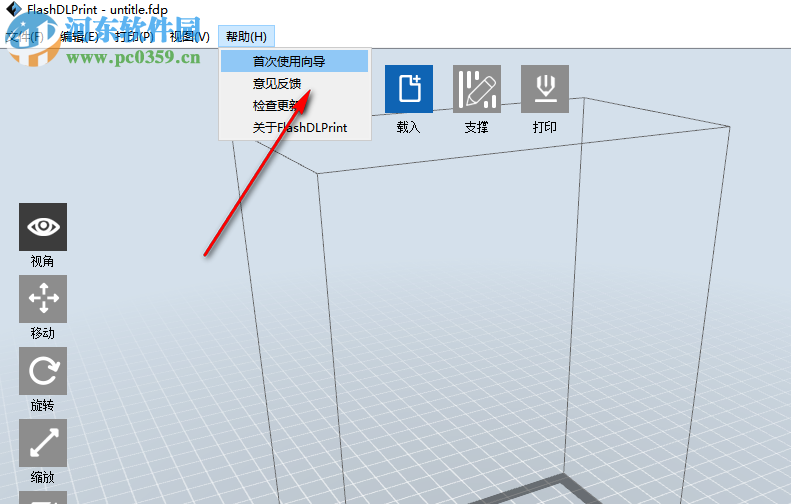Click the 打印 label under print icon
The height and width of the screenshot is (504, 791).
[x=545, y=127]
